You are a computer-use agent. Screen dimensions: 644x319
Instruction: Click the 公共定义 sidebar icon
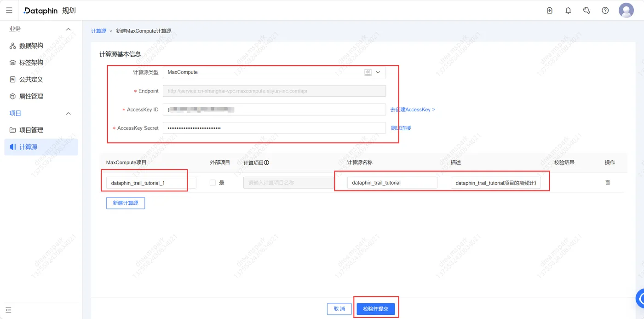[x=13, y=79]
